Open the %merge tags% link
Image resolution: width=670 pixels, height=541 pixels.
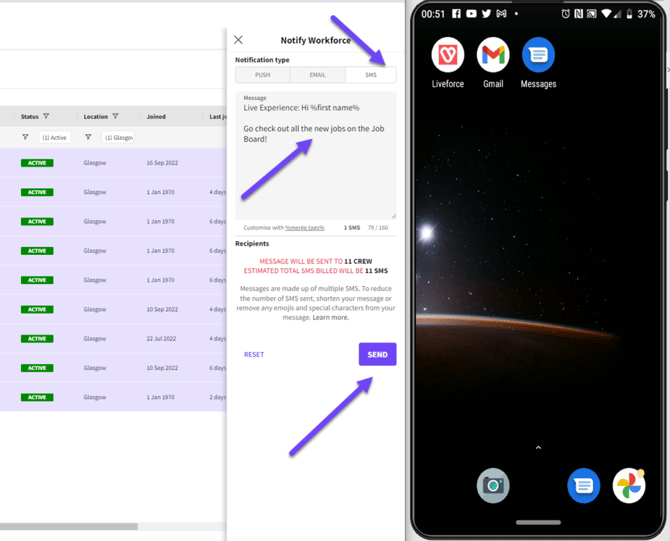click(305, 228)
